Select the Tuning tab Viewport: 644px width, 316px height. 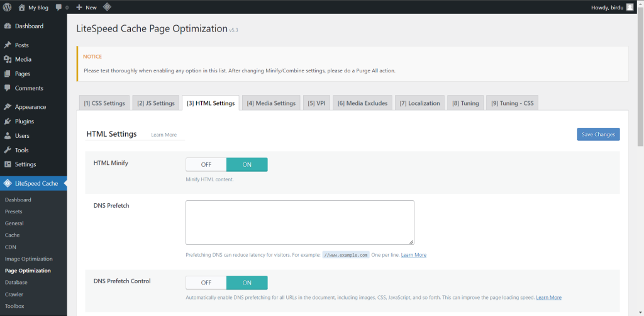click(x=465, y=103)
